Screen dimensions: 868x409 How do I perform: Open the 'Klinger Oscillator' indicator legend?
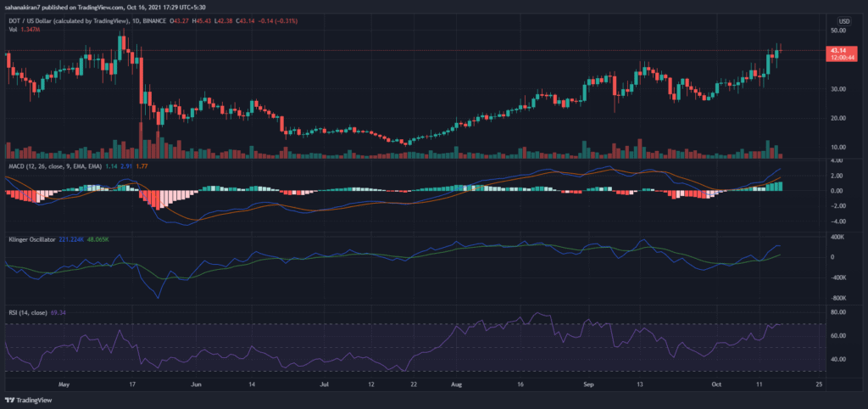[x=31, y=238]
